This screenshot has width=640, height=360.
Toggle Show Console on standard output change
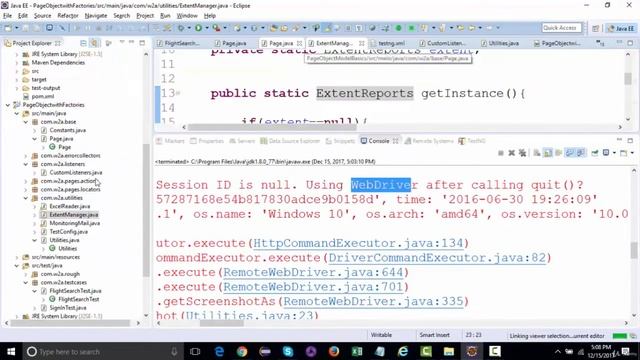click(x=569, y=153)
